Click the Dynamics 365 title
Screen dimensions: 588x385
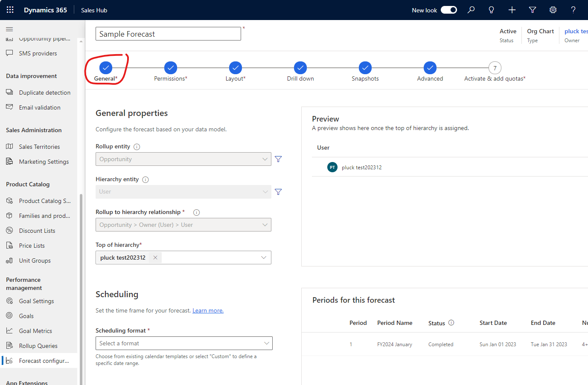[45, 10]
